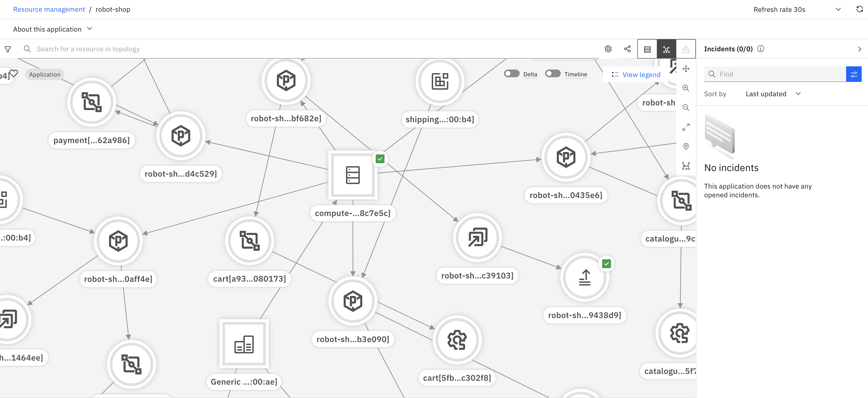Select the Generic ...:00:ae] node
868x398 pixels.
pos(244,344)
